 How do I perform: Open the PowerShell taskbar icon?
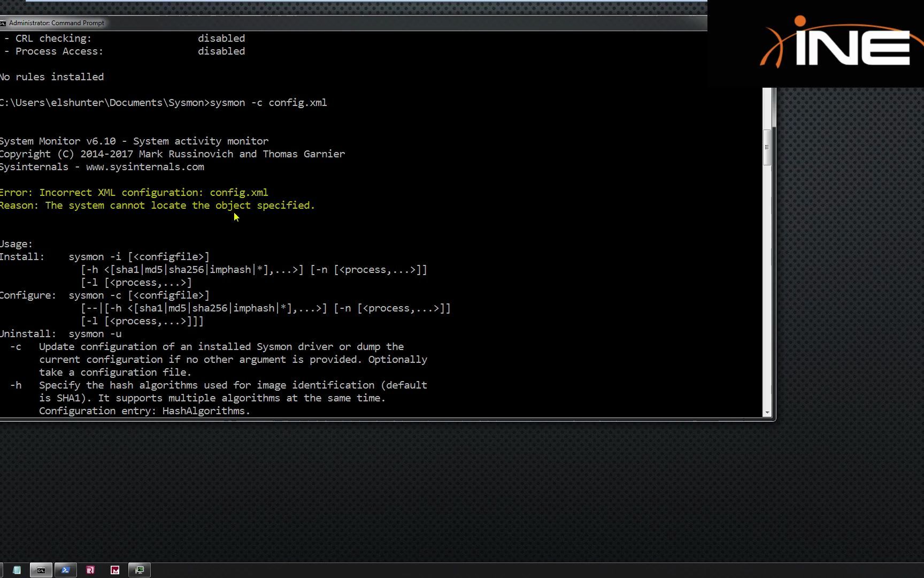pos(66,570)
